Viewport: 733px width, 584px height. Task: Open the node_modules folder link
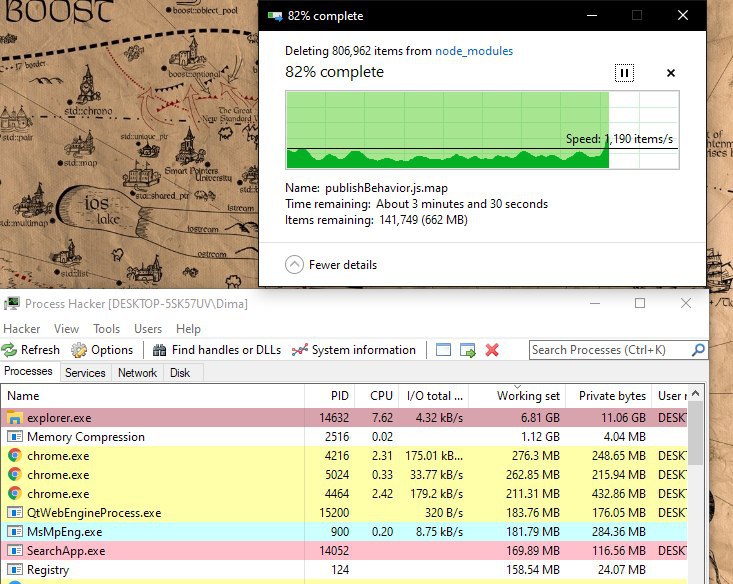click(x=474, y=51)
